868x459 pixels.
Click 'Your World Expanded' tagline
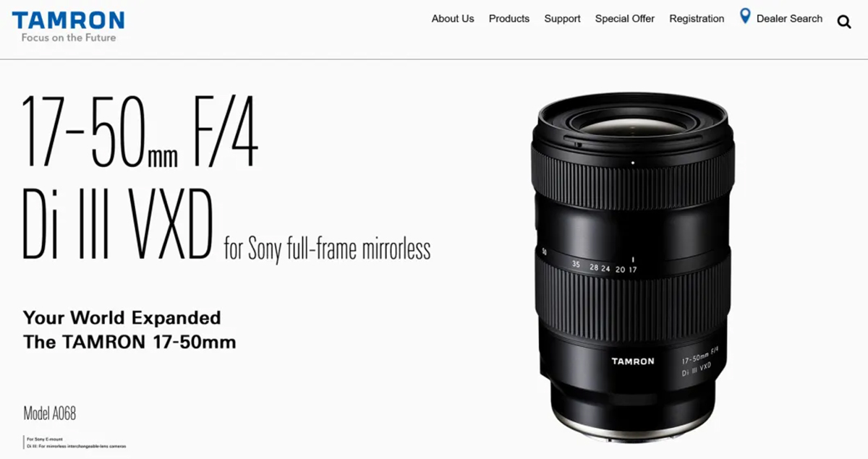point(122,317)
